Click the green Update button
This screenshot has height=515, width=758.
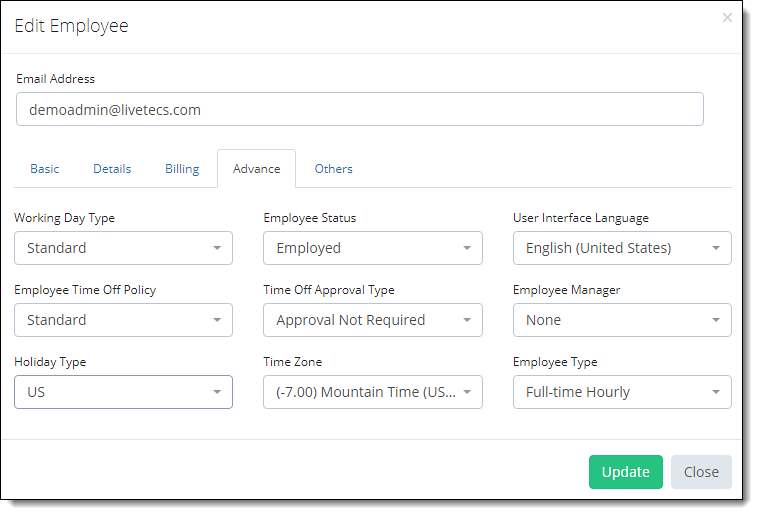(626, 472)
